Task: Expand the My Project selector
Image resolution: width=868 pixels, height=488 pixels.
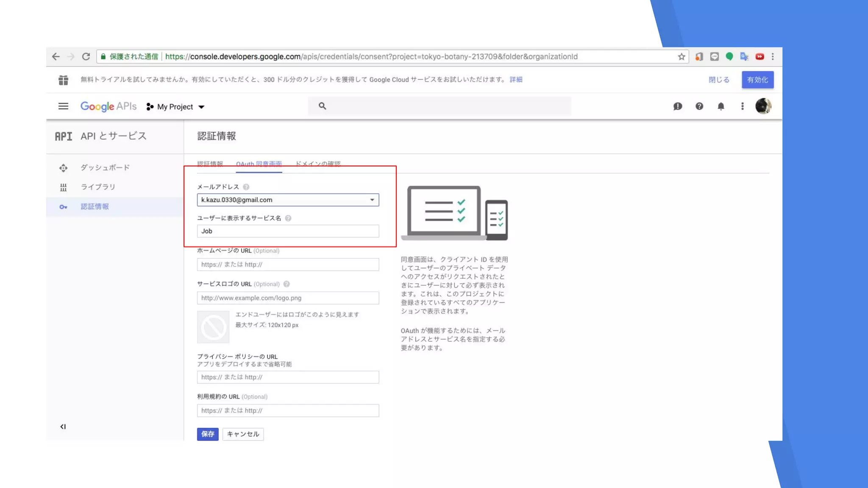Action: [x=175, y=107]
